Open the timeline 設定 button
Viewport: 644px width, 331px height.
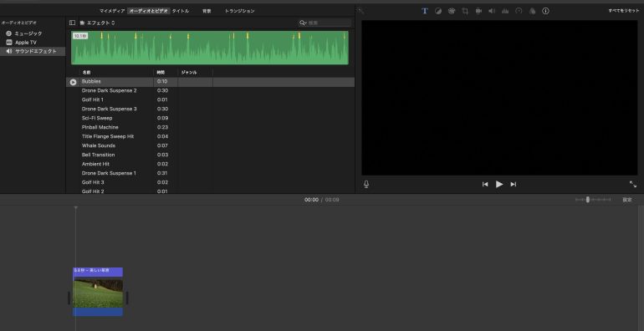click(x=626, y=200)
